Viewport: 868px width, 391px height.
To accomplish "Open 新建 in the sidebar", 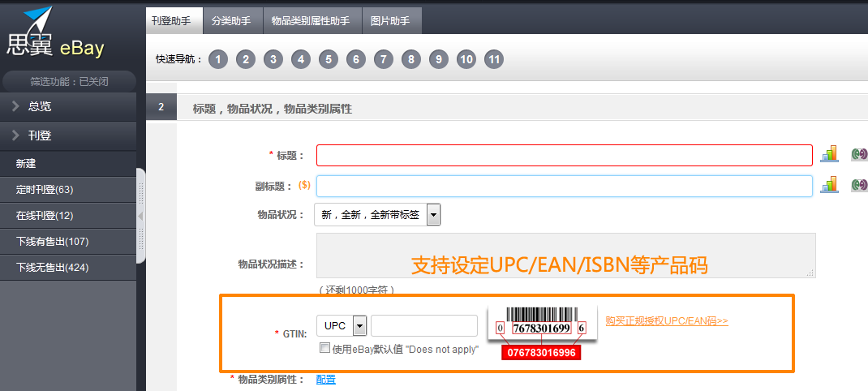I will point(68,164).
